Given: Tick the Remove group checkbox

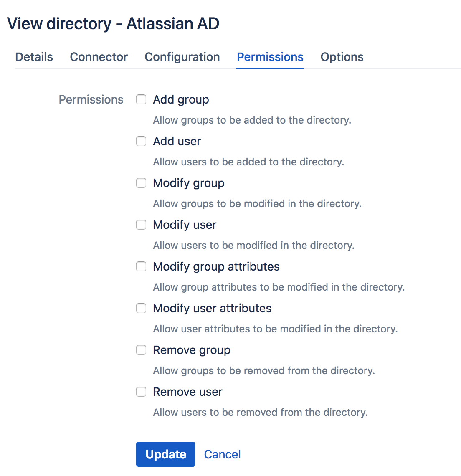Looking at the screenshot, I should (x=141, y=350).
